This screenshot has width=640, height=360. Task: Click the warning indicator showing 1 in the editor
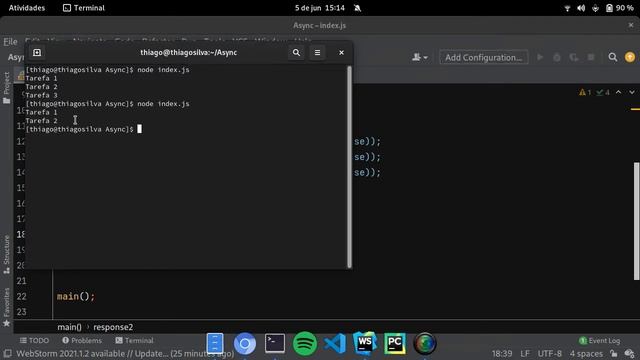[585, 93]
